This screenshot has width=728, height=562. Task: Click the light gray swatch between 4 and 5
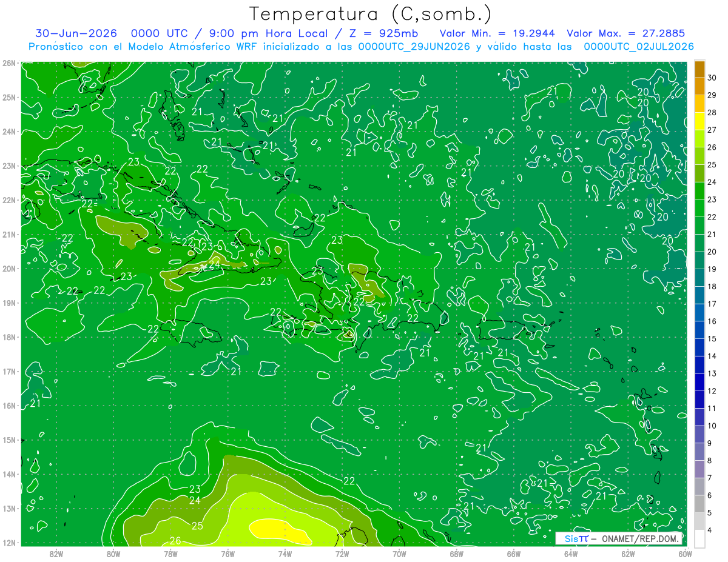click(x=699, y=521)
